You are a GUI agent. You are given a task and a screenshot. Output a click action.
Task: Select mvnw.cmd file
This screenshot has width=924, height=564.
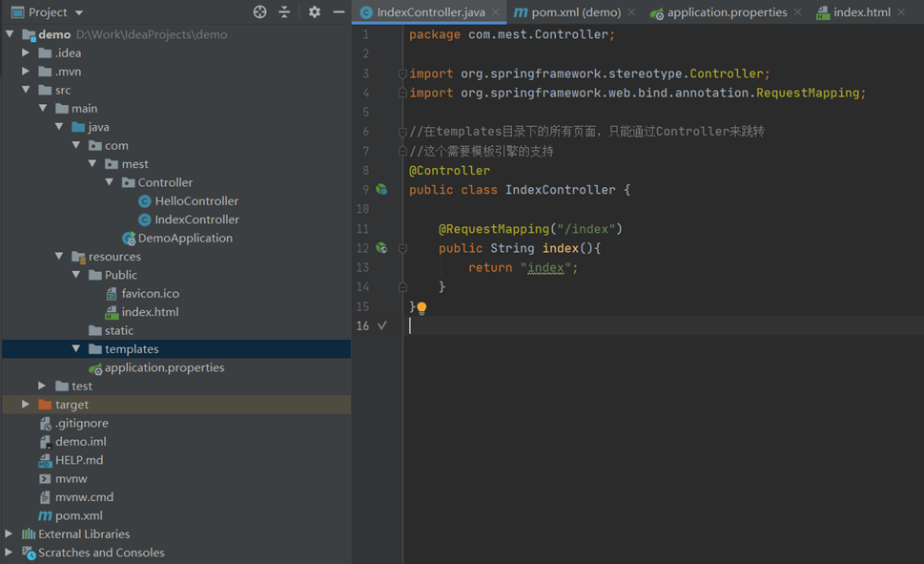[84, 497]
